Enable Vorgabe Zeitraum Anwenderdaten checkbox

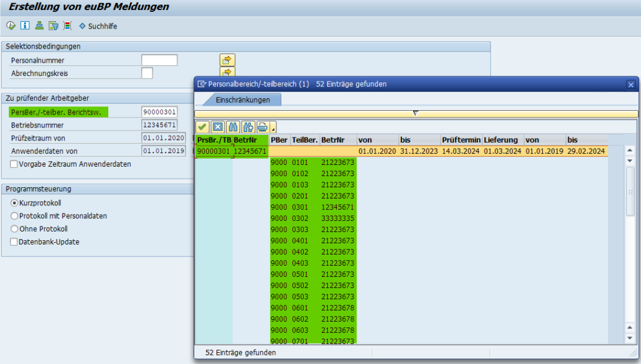[14, 164]
